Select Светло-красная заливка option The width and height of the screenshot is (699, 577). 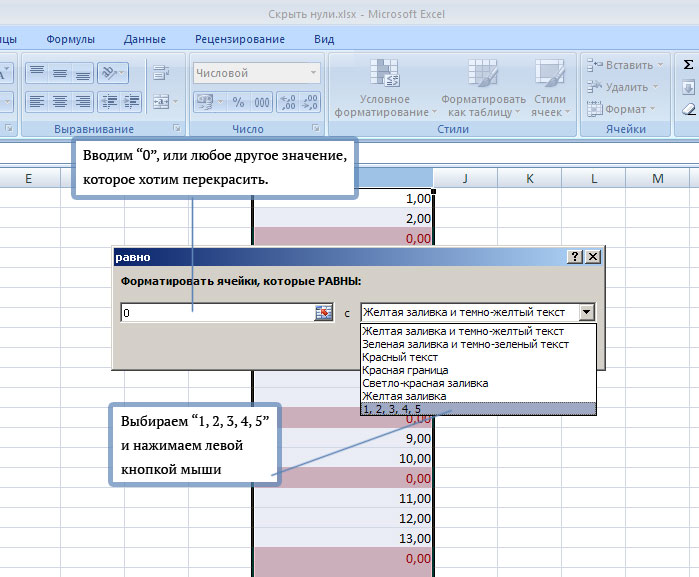478,383
